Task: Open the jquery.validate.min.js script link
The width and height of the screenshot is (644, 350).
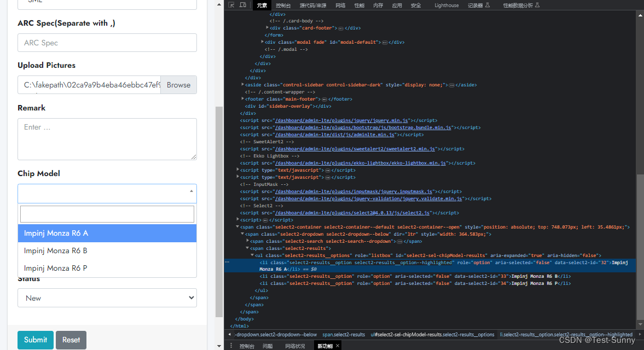Action: click(x=369, y=199)
